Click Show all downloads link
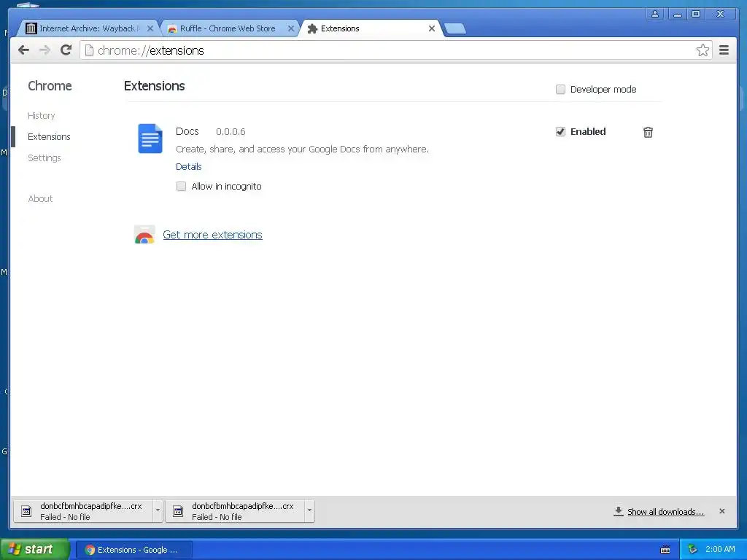The height and width of the screenshot is (560, 747). coord(665,512)
